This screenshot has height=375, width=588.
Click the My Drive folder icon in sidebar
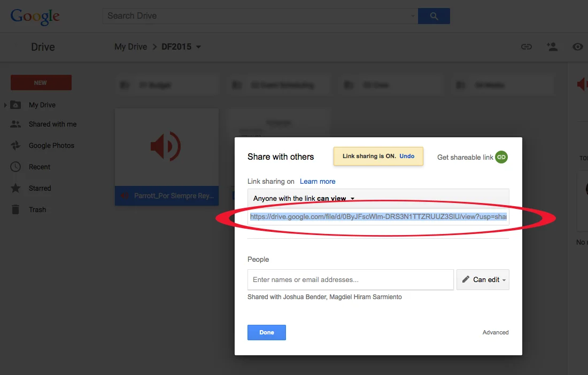(16, 105)
